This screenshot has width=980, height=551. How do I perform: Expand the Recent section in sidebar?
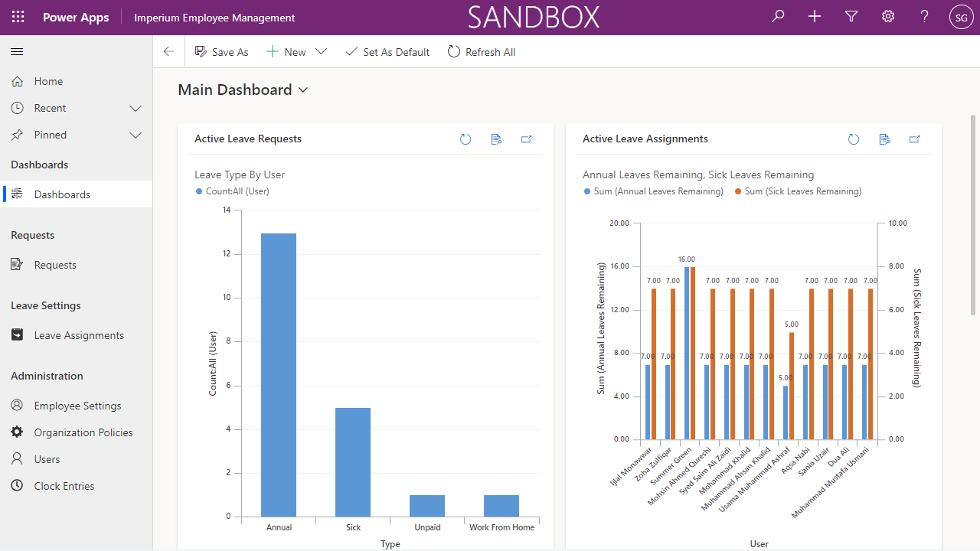[136, 108]
